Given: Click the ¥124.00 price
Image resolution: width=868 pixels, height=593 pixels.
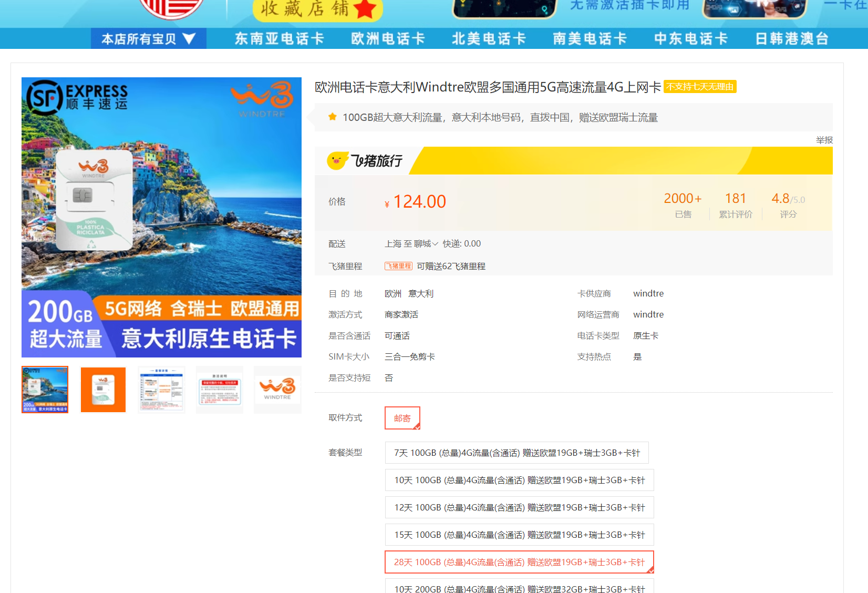Looking at the screenshot, I should (x=415, y=202).
